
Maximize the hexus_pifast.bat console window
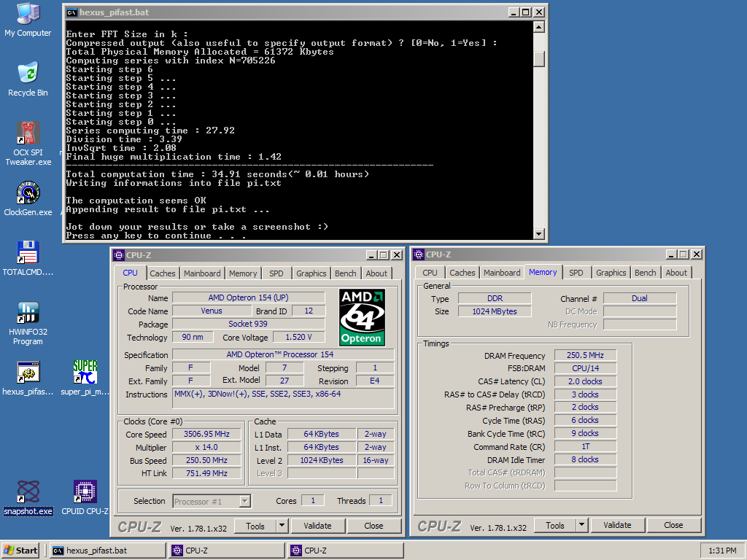(x=525, y=12)
